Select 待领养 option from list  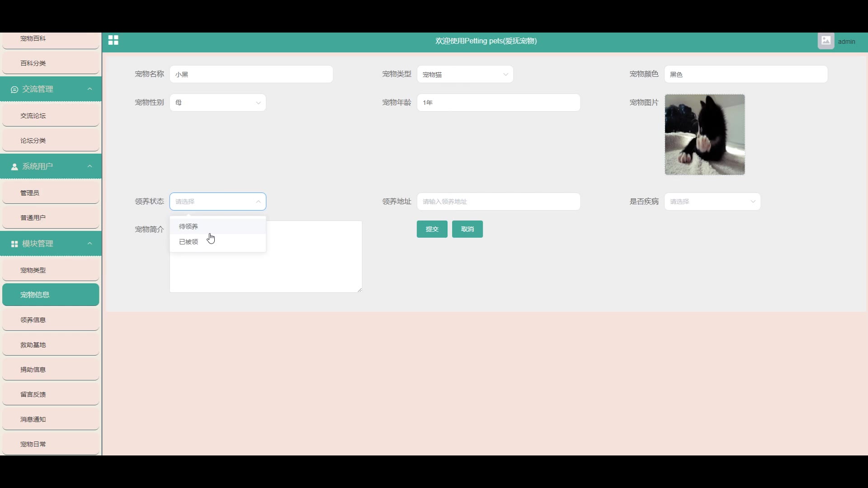coord(189,226)
